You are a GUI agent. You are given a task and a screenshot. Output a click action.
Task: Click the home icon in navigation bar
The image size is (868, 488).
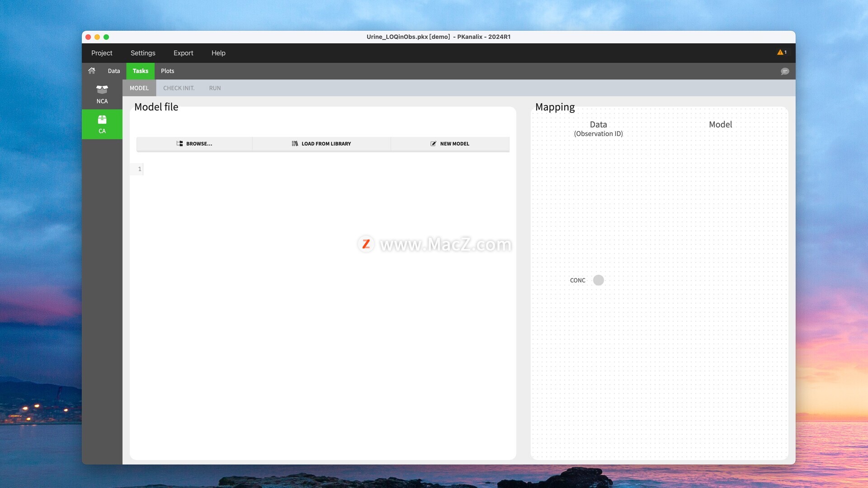tap(92, 70)
